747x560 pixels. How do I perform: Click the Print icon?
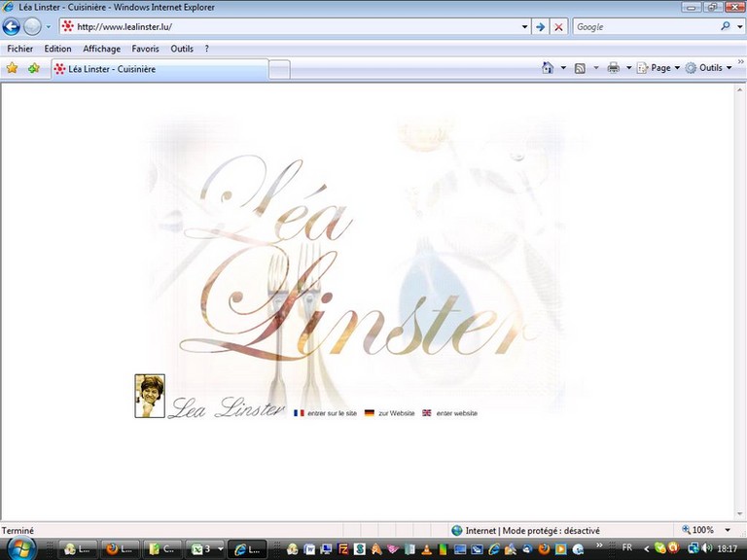coord(613,68)
